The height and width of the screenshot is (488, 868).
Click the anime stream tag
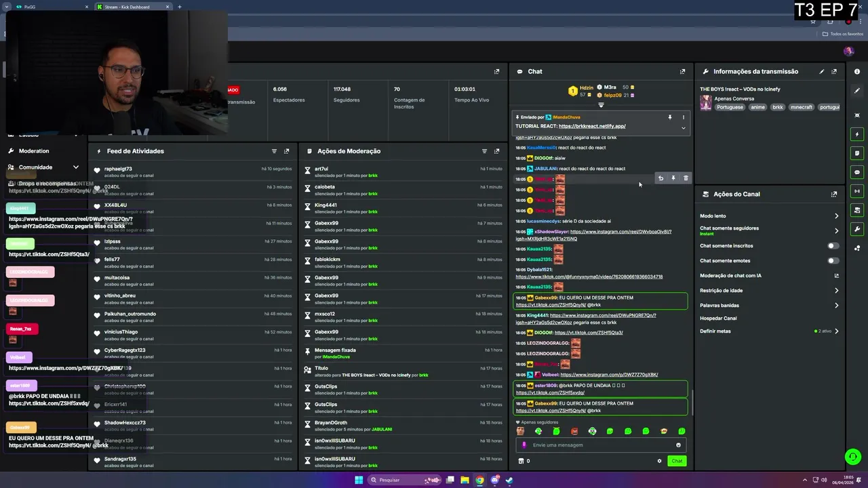coord(757,107)
